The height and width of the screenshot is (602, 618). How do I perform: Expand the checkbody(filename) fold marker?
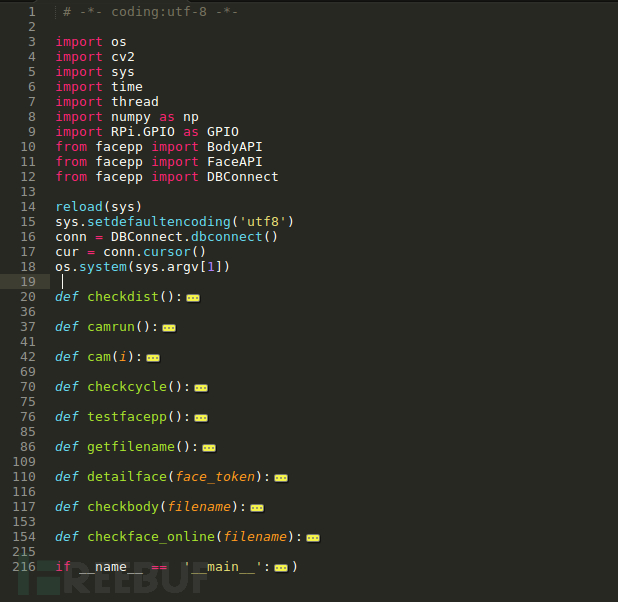[x=257, y=508]
